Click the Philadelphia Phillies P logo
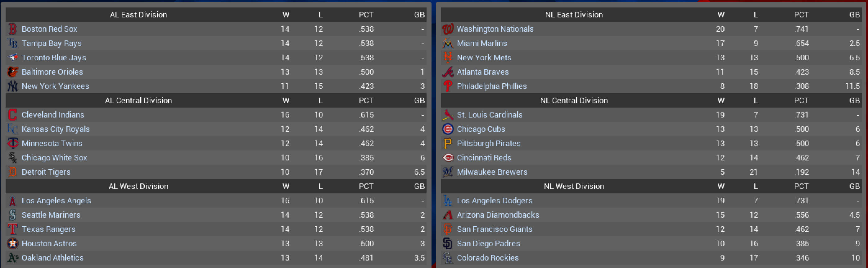The width and height of the screenshot is (868, 268). click(447, 86)
